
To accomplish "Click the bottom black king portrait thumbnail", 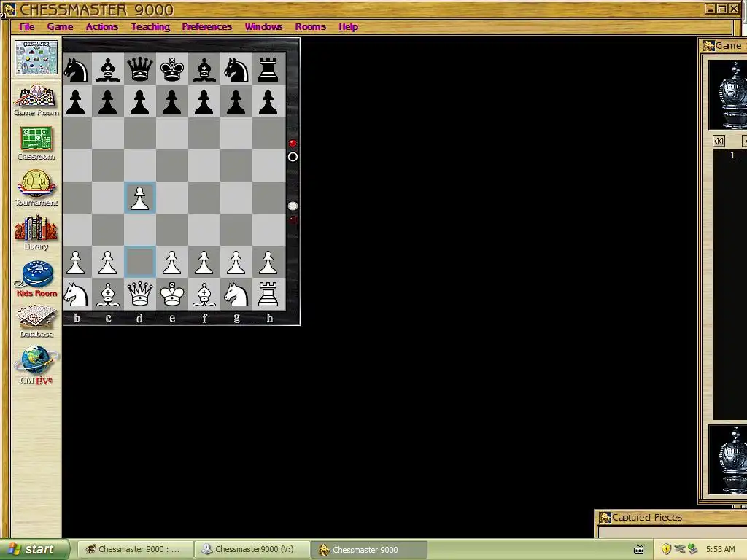I will 727,459.
